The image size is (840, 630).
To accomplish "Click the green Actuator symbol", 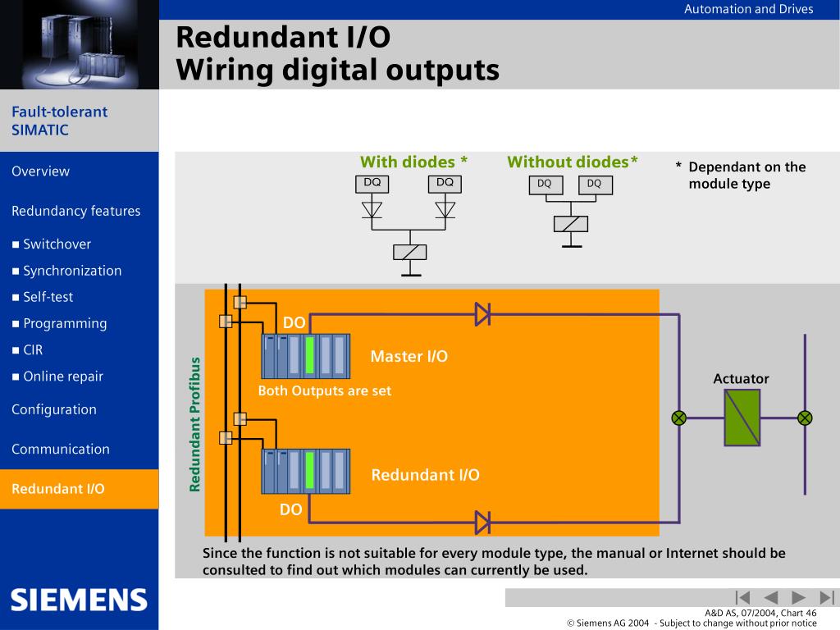I will coord(742,418).
